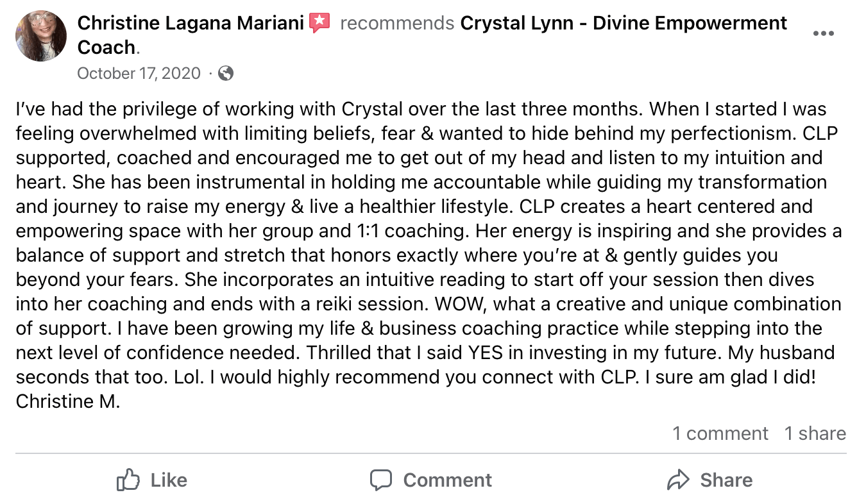Click the curved arrow share icon

pos(678,480)
